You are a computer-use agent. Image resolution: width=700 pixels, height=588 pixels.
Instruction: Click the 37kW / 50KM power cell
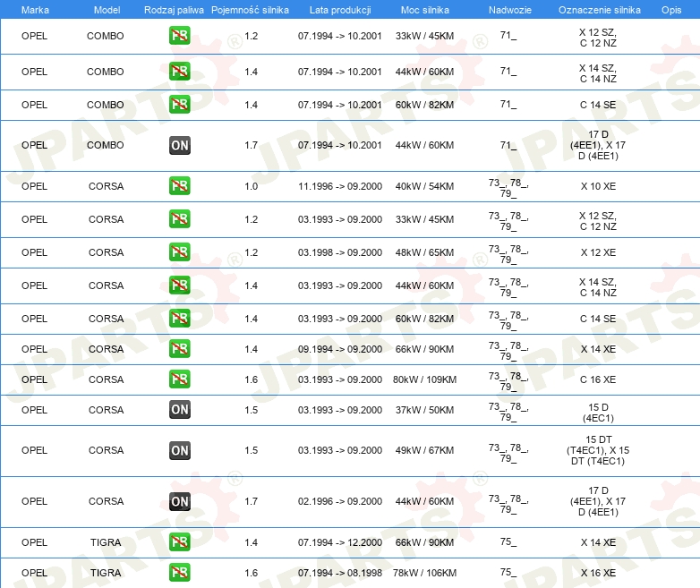pyautogui.click(x=424, y=410)
